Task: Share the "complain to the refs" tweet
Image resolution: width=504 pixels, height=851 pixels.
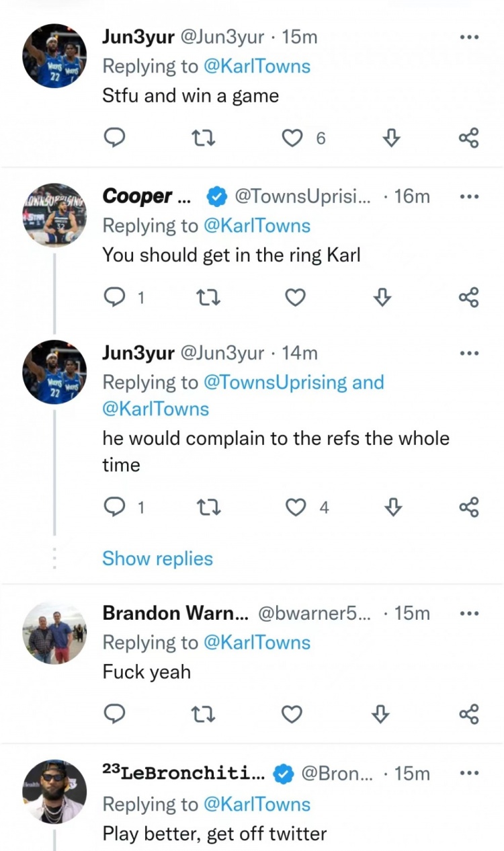Action: [468, 508]
